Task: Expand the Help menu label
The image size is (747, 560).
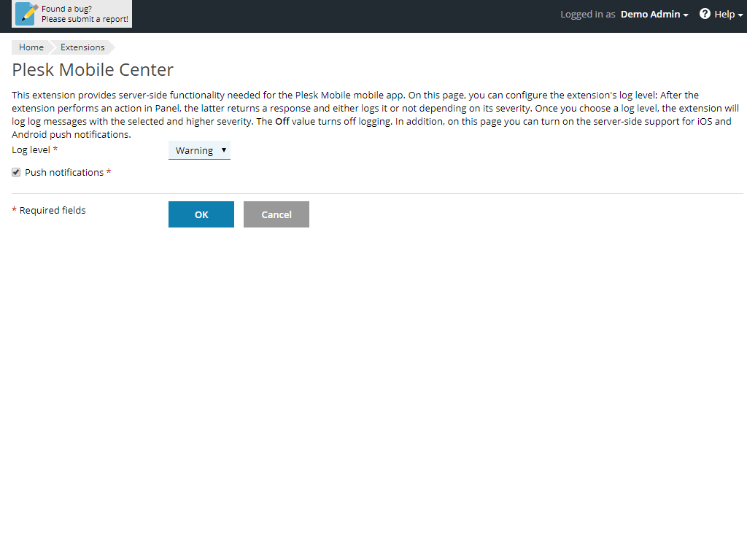Action: pos(724,15)
